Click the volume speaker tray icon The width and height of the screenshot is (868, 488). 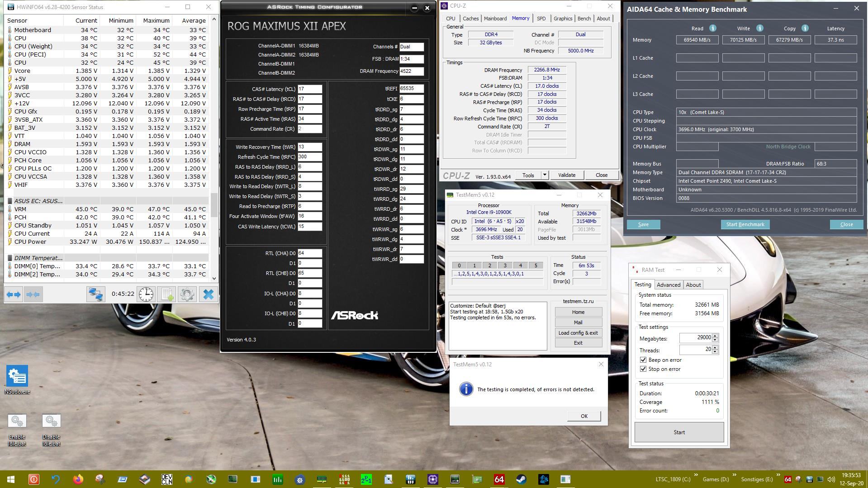click(x=831, y=479)
